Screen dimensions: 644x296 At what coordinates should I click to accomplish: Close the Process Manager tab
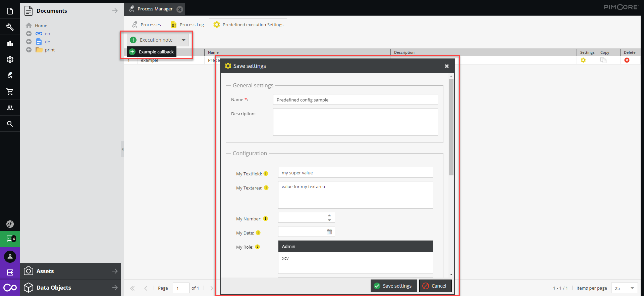(x=180, y=9)
